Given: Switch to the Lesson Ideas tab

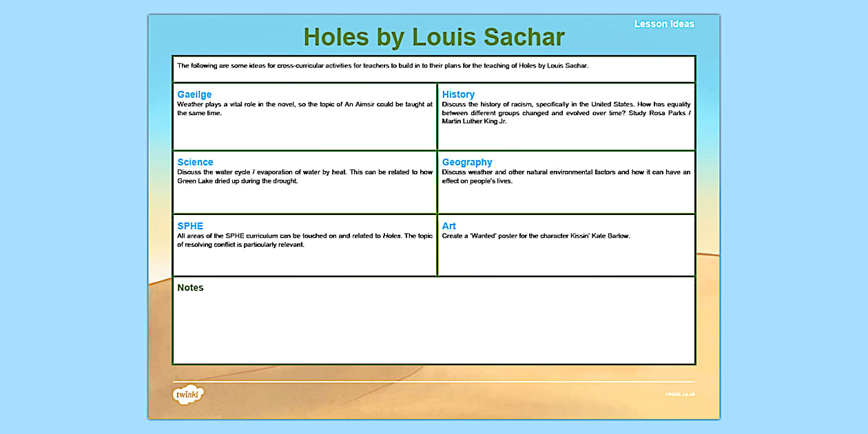Looking at the screenshot, I should pos(663,23).
